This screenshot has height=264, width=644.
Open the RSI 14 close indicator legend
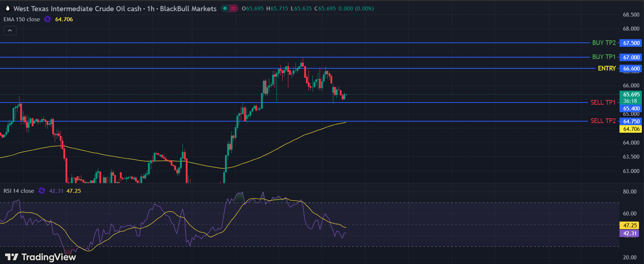point(19,191)
